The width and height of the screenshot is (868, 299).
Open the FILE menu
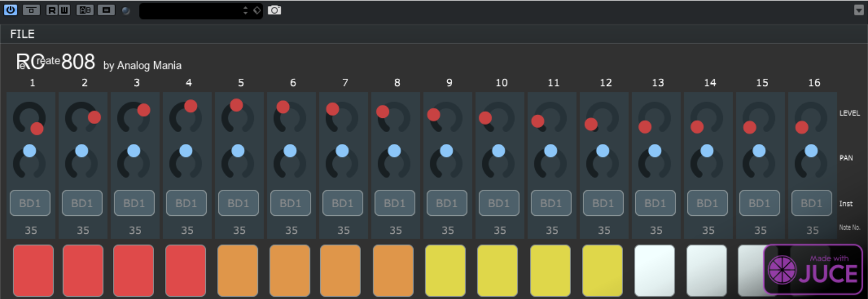point(22,34)
